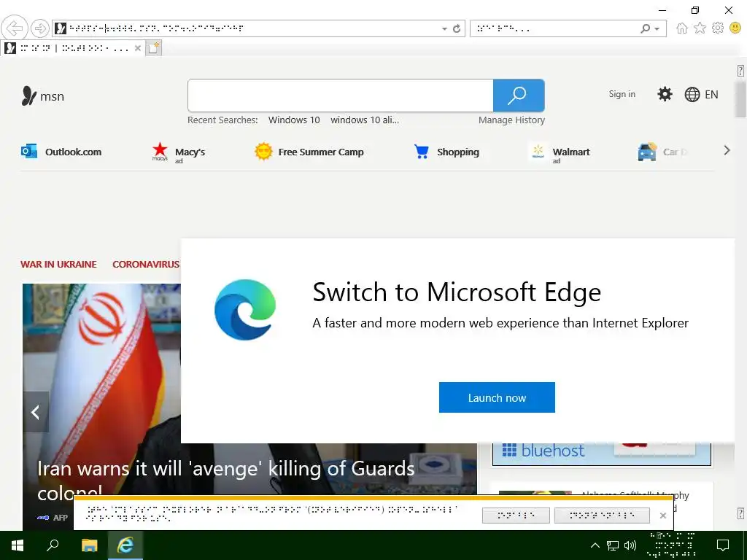Click Launch now button
The height and width of the screenshot is (560, 747).
coord(497,397)
